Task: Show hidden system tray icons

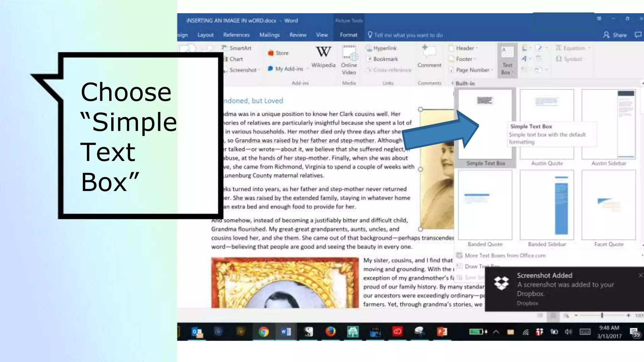Action: (x=496, y=332)
